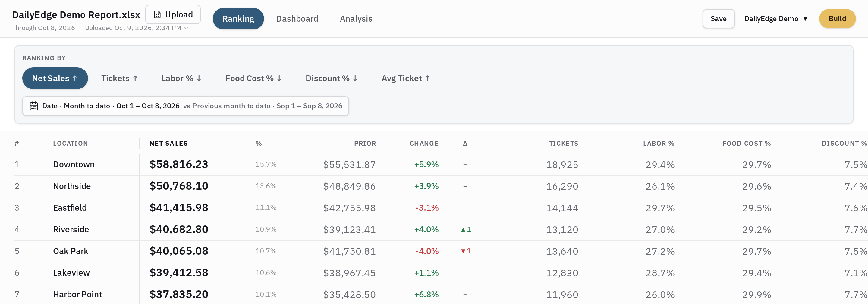Click Eastfield's -3.1% change value
This screenshot has width=868, height=304.
(x=427, y=208)
